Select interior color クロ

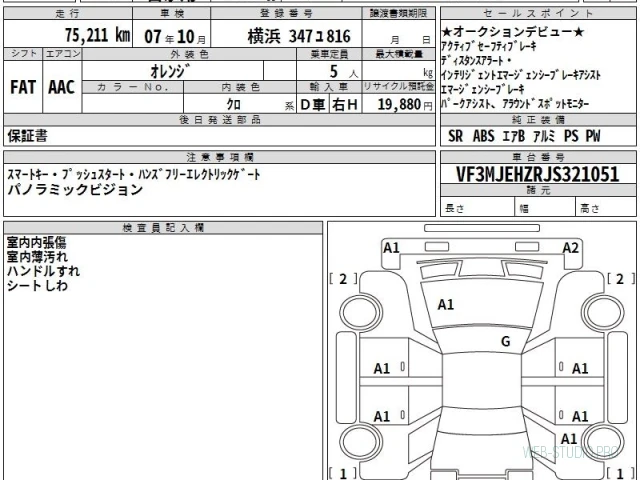click(233, 104)
